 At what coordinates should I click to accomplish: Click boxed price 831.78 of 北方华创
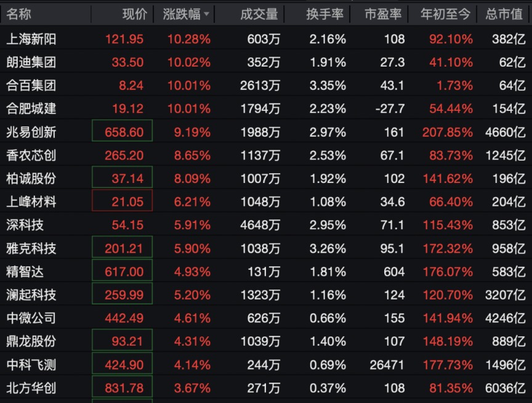click(x=122, y=387)
